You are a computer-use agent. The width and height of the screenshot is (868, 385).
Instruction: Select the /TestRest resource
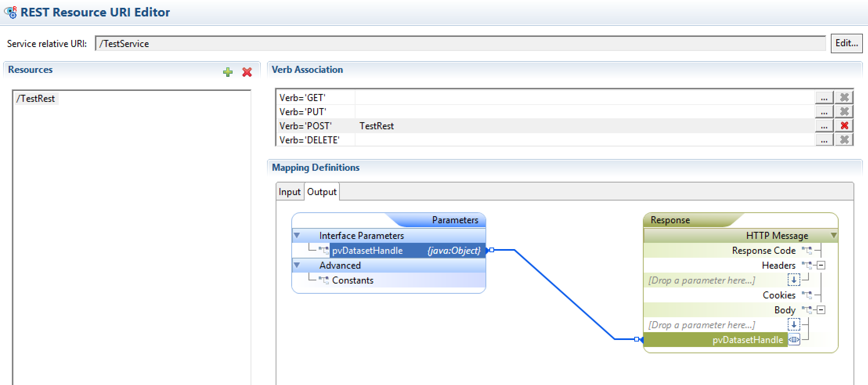[x=36, y=98]
